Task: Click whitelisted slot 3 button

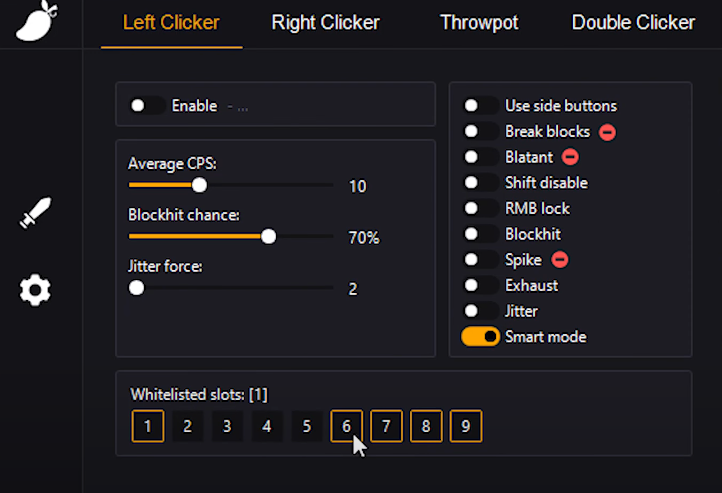Action: click(227, 426)
